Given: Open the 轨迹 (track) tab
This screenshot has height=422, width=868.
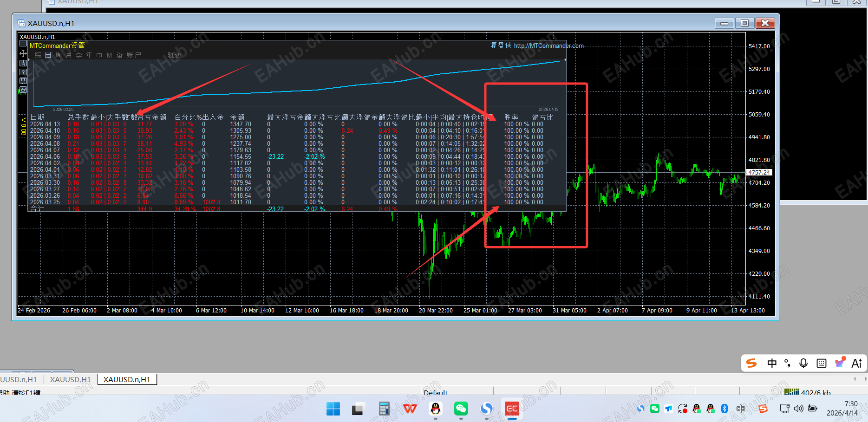Looking at the screenshot, I should tap(175, 55).
